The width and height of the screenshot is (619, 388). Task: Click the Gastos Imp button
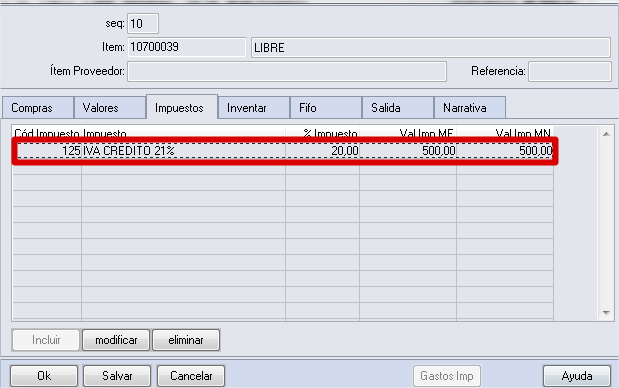(447, 375)
